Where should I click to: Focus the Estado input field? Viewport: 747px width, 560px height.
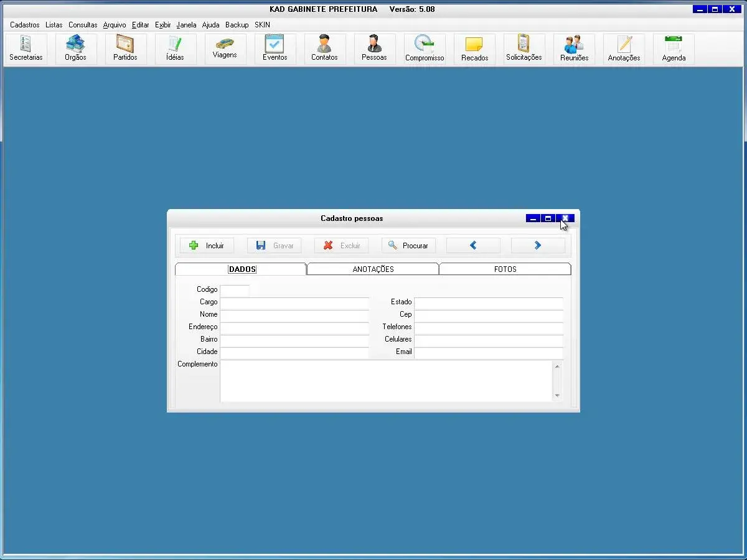tap(489, 303)
